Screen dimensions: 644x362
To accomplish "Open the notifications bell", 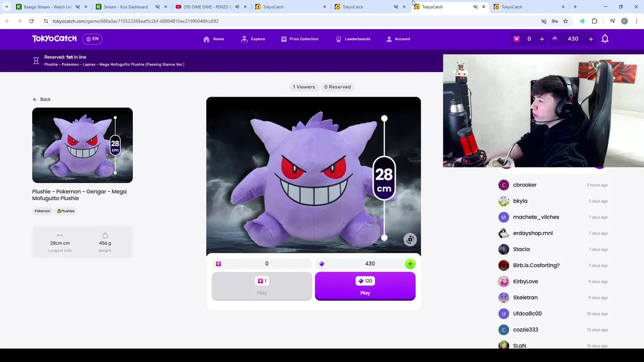I will (x=605, y=39).
